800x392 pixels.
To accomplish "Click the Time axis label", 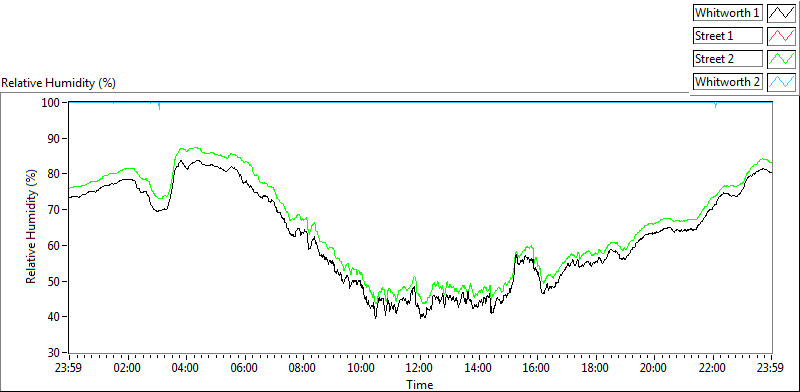I will pyautogui.click(x=420, y=384).
